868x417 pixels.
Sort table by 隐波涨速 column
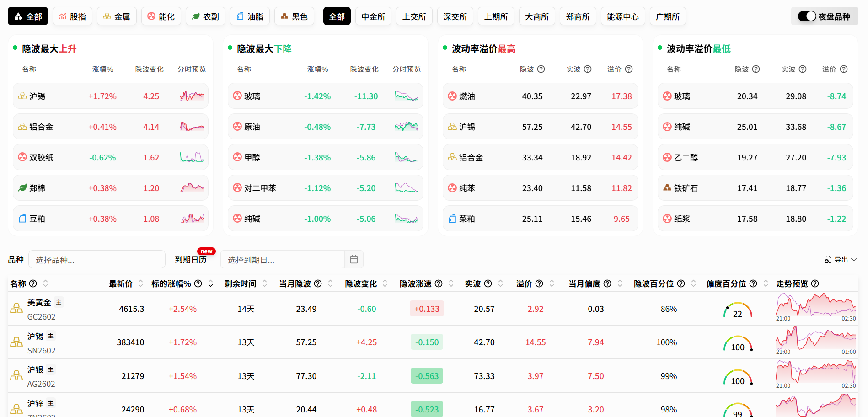click(x=451, y=283)
